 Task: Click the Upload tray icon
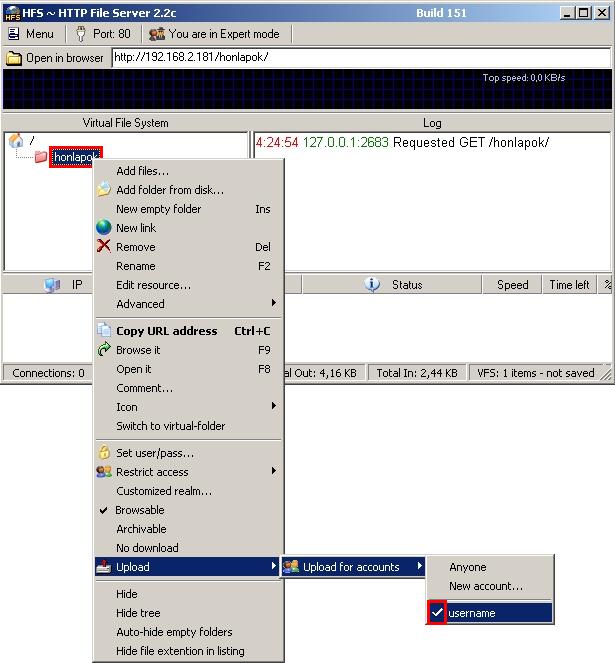[x=104, y=567]
